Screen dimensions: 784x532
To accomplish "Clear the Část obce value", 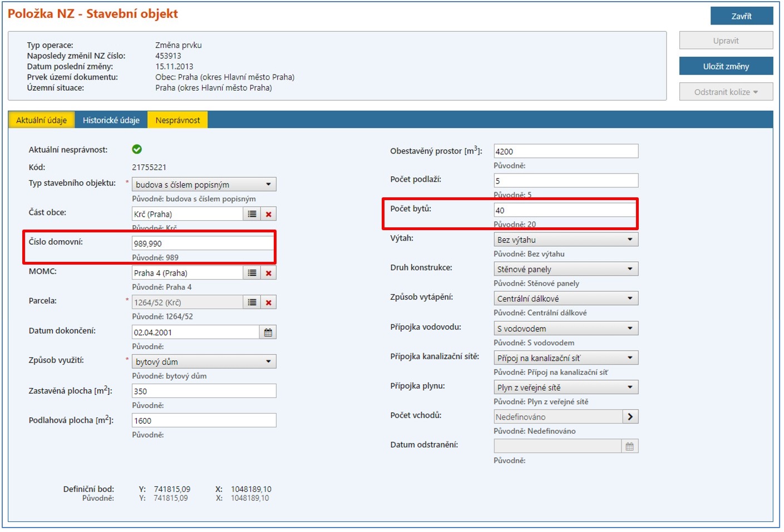I will tap(268, 214).
